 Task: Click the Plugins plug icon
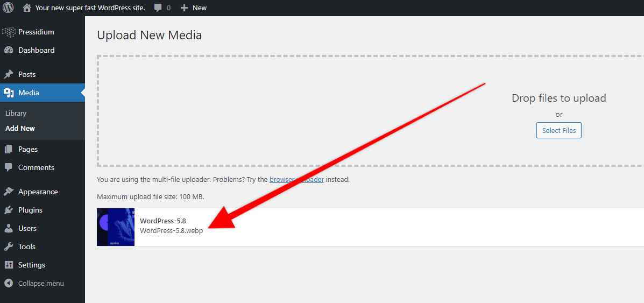pyautogui.click(x=9, y=210)
